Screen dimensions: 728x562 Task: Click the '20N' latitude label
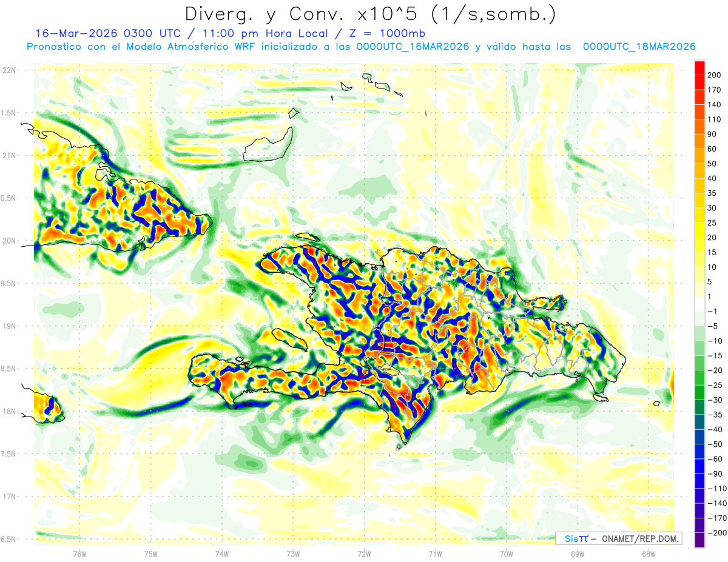8,241
